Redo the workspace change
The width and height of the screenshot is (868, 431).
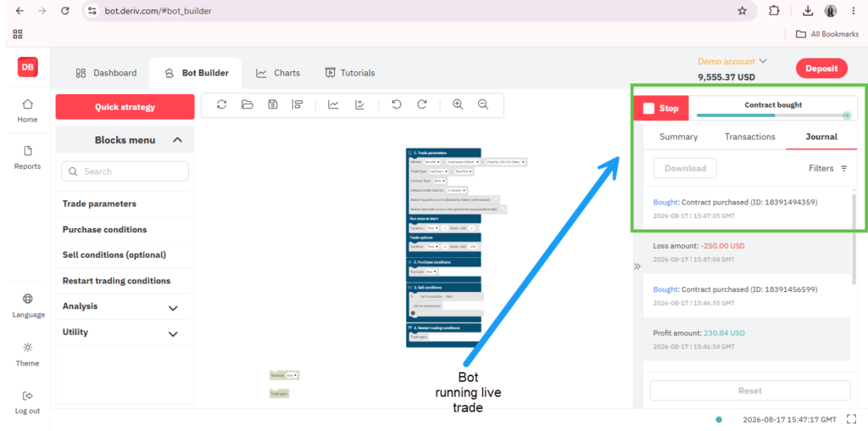pos(422,104)
